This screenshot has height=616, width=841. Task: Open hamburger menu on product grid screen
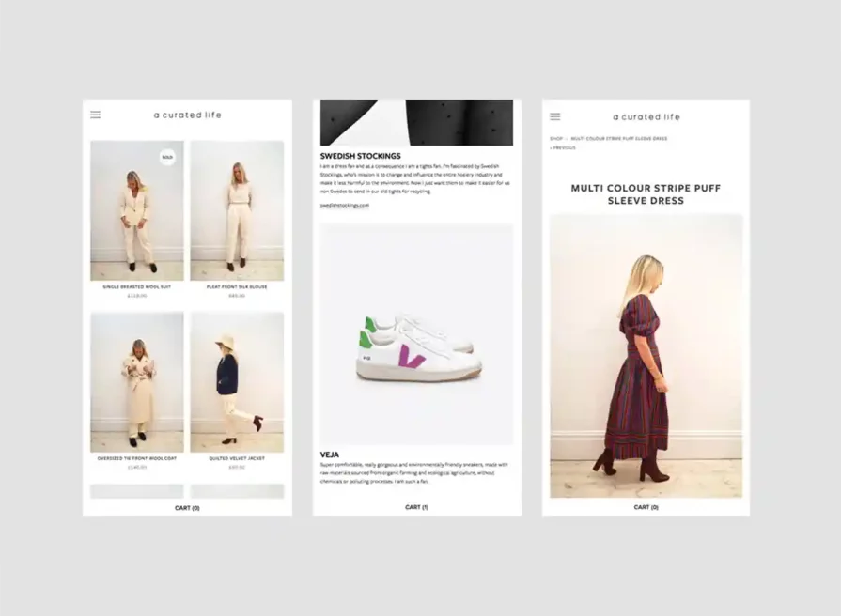[x=96, y=115]
